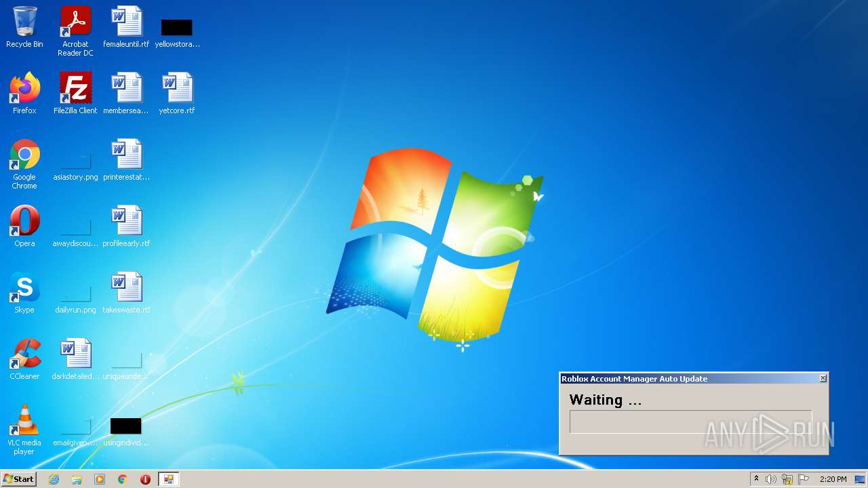
Task: Click the Opera taskbar icon
Action: click(145, 479)
